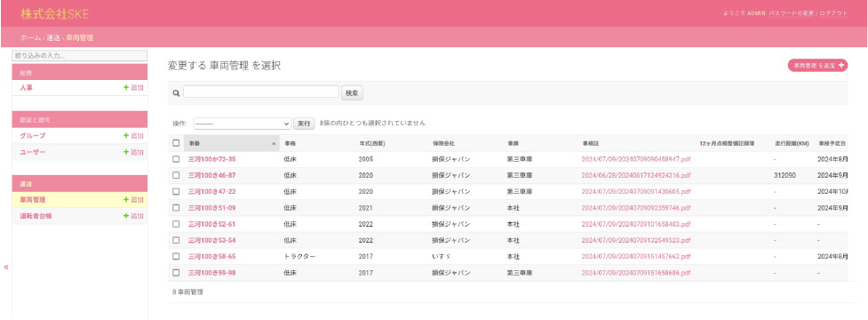This screenshot has height=320, width=868.
Task: Click the パスワードの変更 link
Action: 792,12
